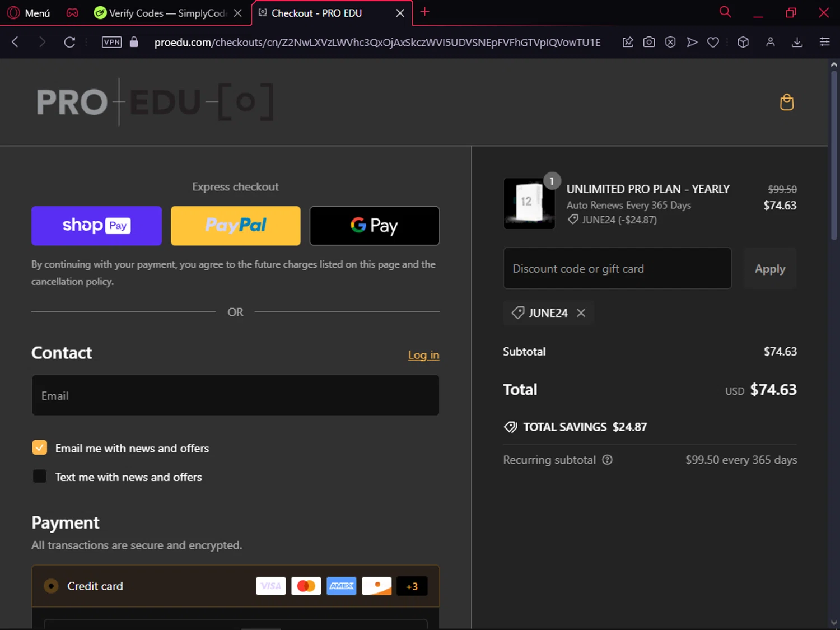Open the ad blocker shield icon
The height and width of the screenshot is (630, 840).
pos(670,42)
